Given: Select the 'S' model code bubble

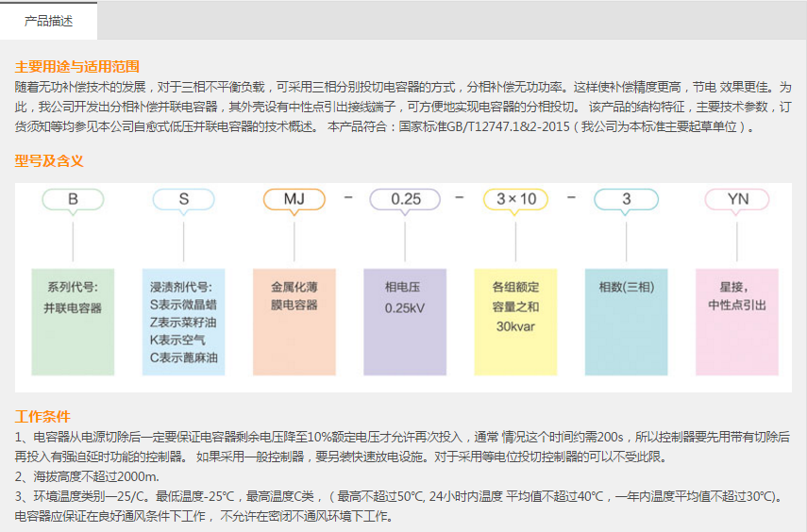Looking at the screenshot, I should [x=183, y=199].
